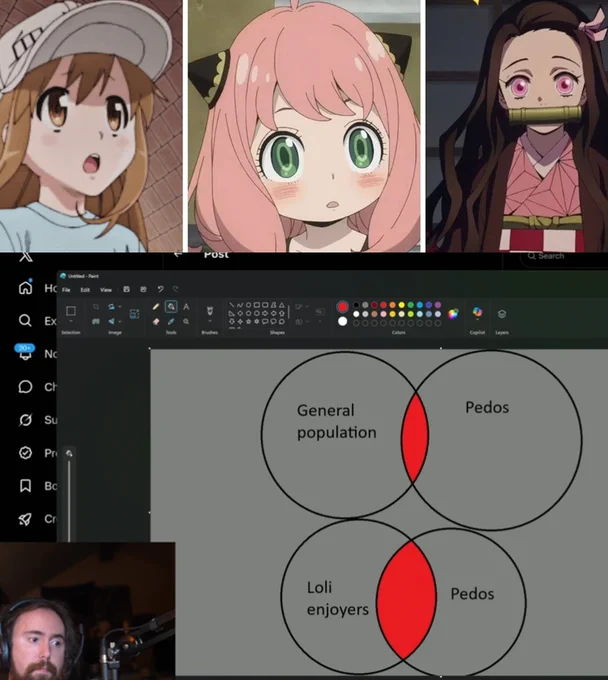Expand the Brushes dropdown arrow

210,321
